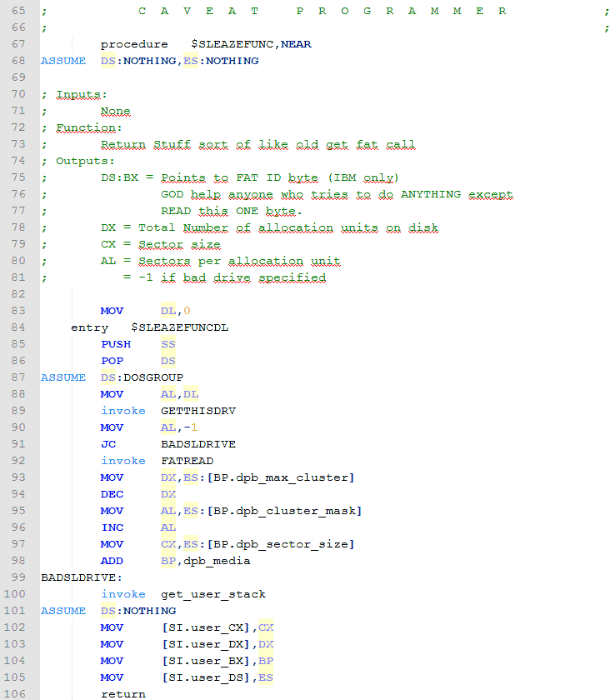This screenshot has height=700, width=616.
Task: Click get_user_stack on line 100
Action: (213, 594)
